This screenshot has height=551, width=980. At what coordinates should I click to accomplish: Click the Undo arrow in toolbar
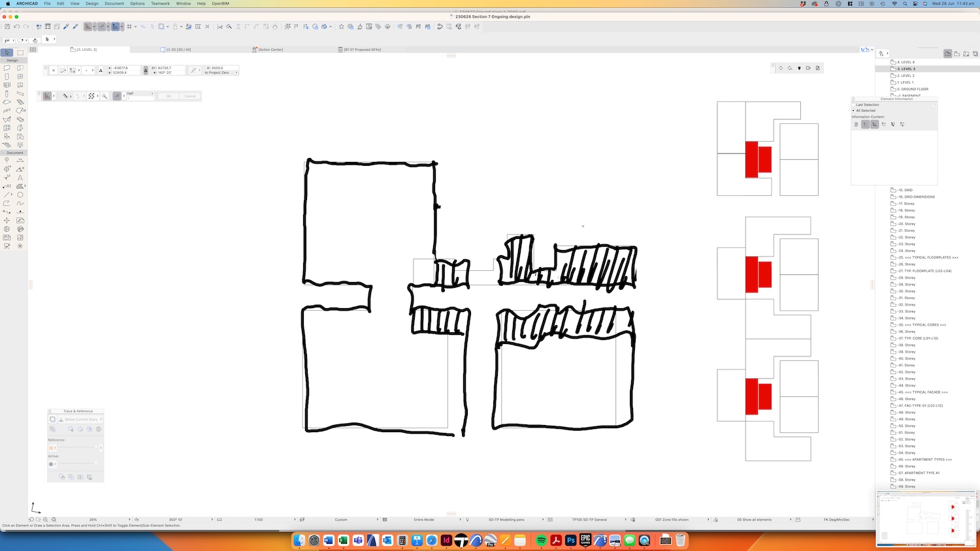[17, 27]
